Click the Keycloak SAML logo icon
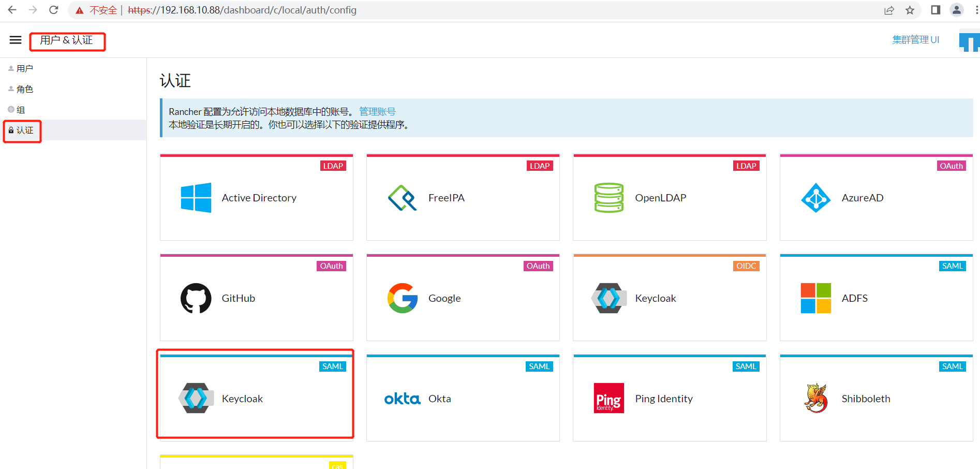The width and height of the screenshot is (980, 469). click(x=196, y=399)
